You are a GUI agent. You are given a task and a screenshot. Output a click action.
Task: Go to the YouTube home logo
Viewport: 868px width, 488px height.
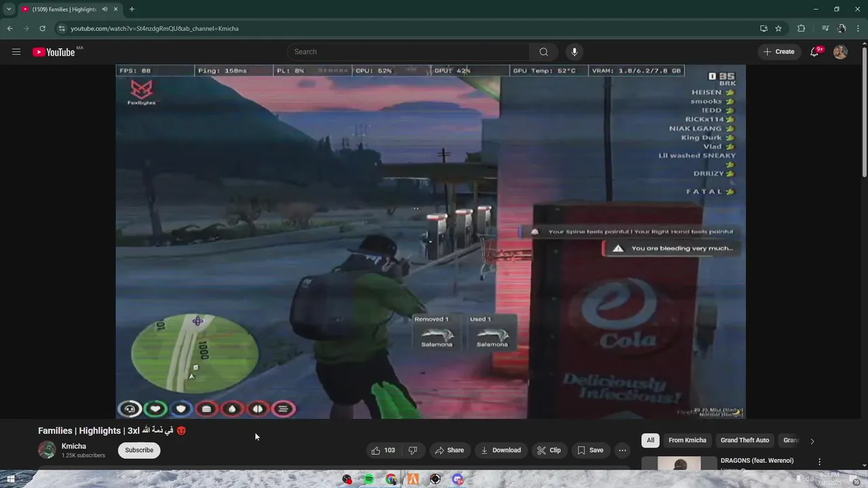pyautogui.click(x=54, y=52)
